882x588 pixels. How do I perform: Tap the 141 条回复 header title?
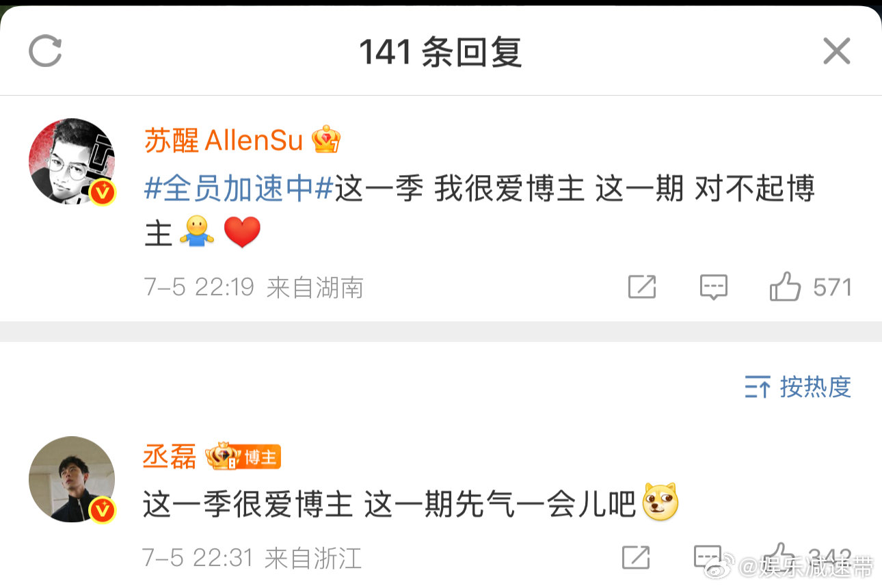tap(440, 52)
